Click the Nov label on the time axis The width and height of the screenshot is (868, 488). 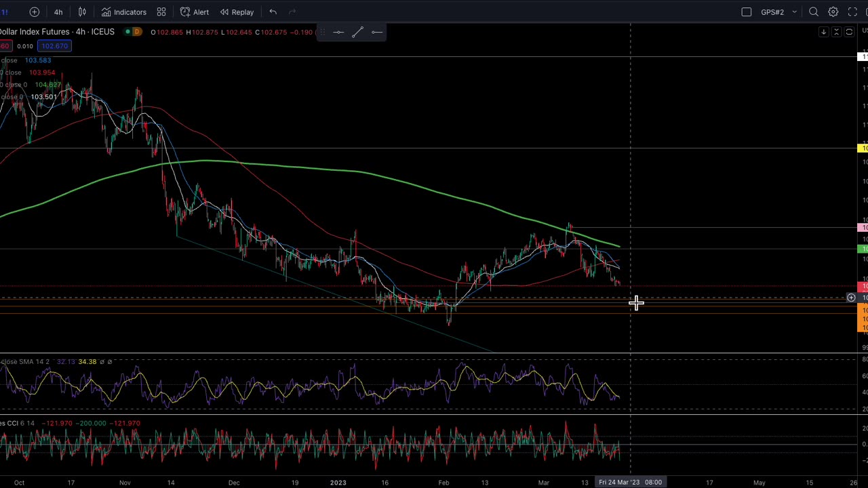coord(125,483)
